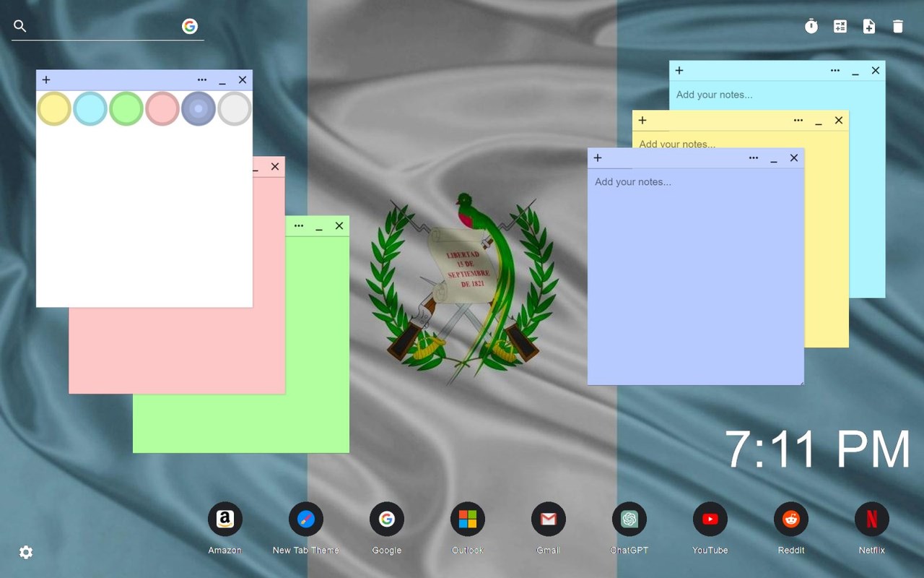Open settings gear icon
The image size is (924, 578).
[26, 553]
